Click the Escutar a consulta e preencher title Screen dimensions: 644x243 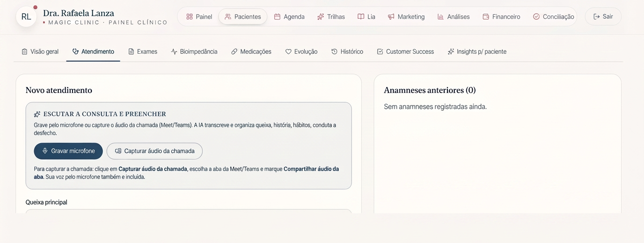pyautogui.click(x=105, y=114)
